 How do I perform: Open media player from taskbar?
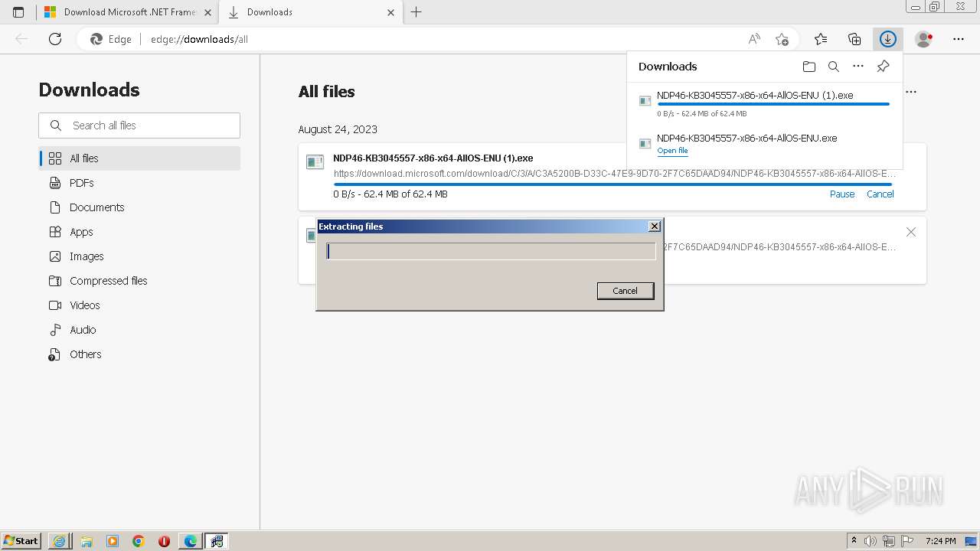113,541
